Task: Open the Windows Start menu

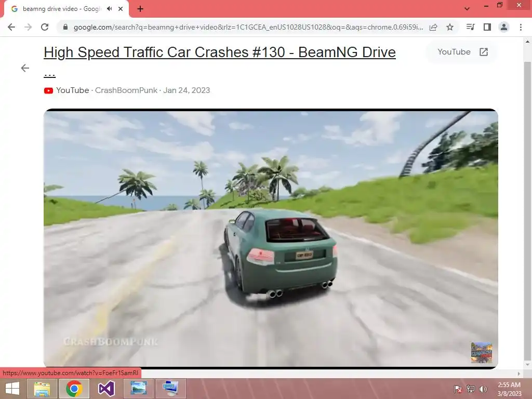Action: click(x=12, y=389)
